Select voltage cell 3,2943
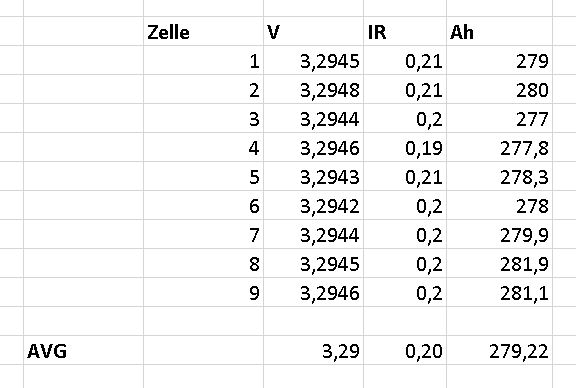576x388 pixels. tap(313, 176)
